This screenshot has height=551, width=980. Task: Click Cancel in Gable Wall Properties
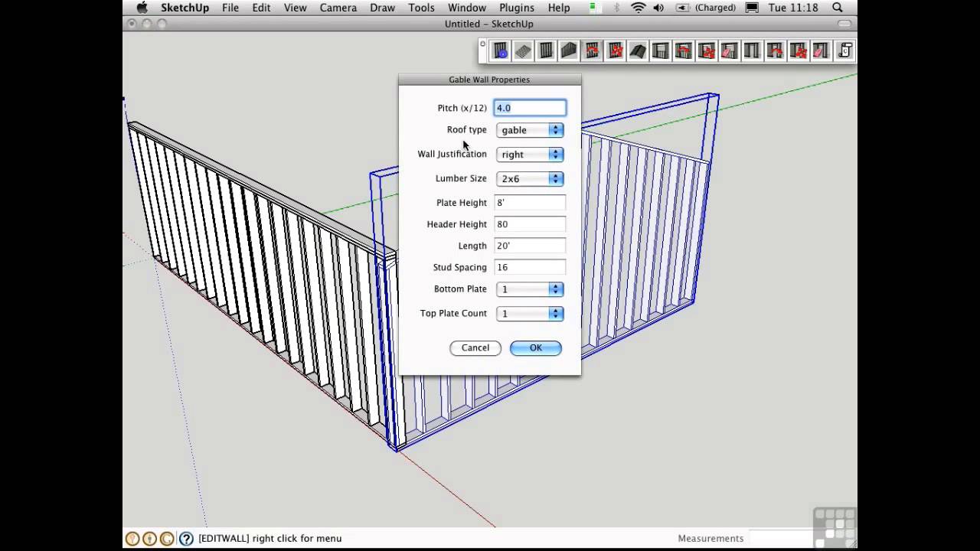pyautogui.click(x=475, y=348)
